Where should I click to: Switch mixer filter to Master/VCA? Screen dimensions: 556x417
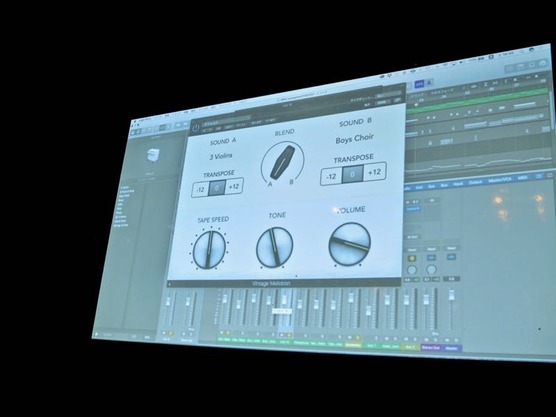(x=500, y=180)
